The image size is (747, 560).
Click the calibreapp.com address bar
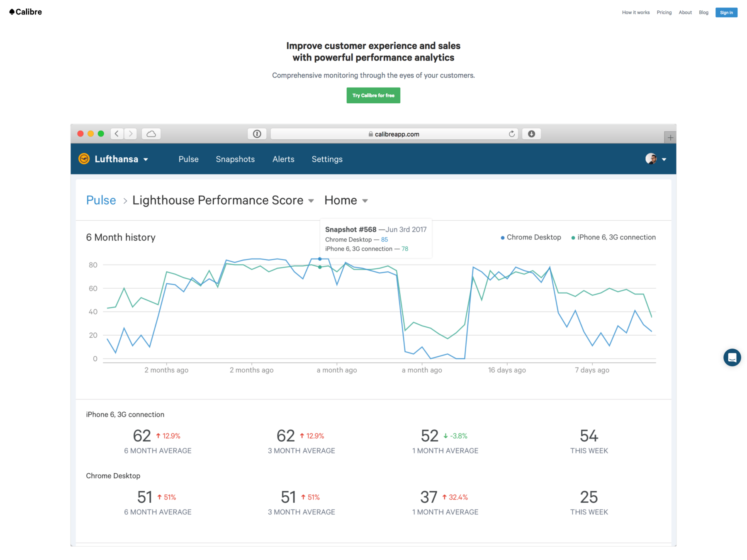coord(394,134)
